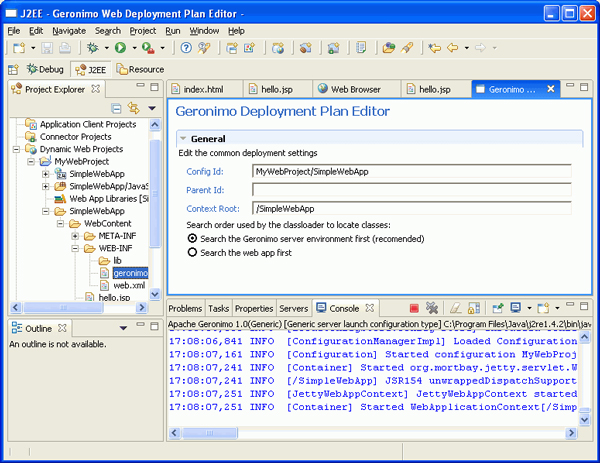Collapse the Dynamic Web Projects node
Viewport: 600px width, 463px height.
pyautogui.click(x=16, y=149)
